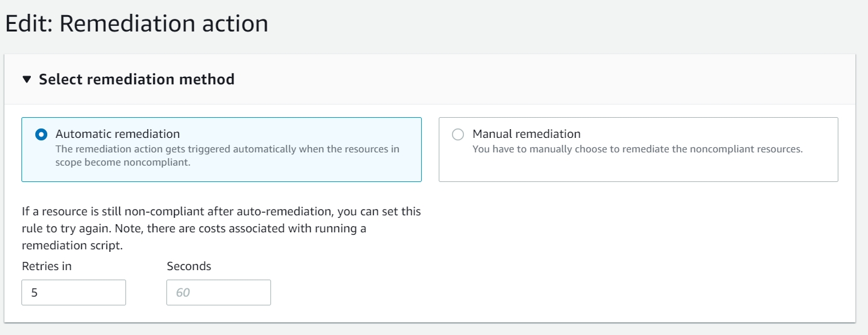Click the 'Edit: Remediation action' page heading
This screenshot has width=868, height=335.
(137, 24)
